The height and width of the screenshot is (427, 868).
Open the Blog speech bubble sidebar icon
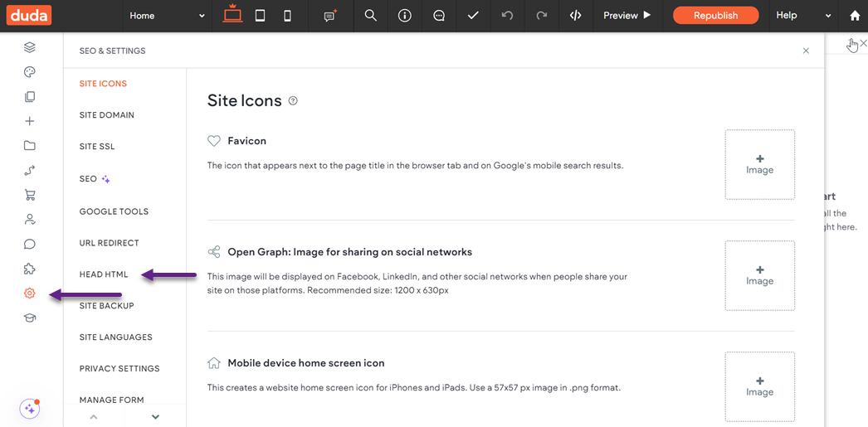(x=30, y=244)
